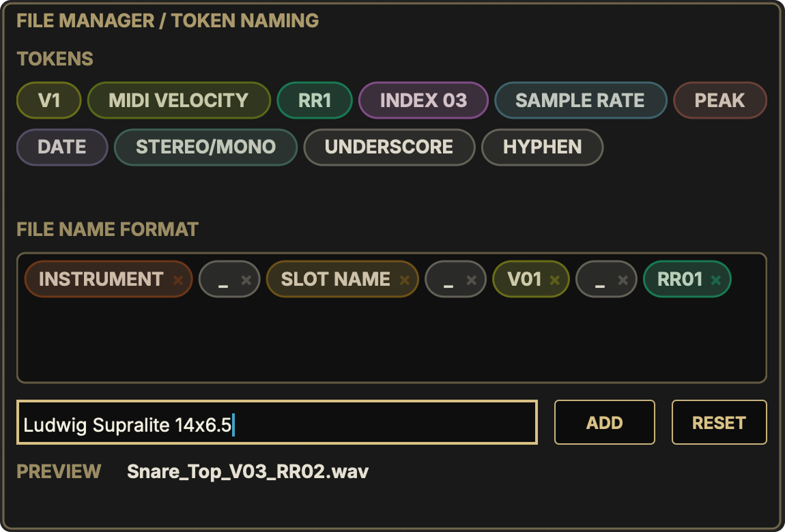Remove the RR01 token with x icon
Viewport: 785px width, 532px height.
716,280
